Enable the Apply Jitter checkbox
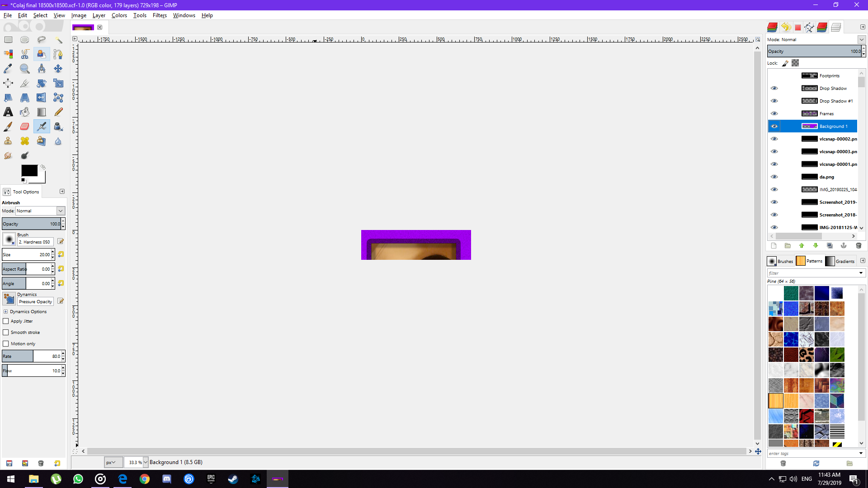This screenshot has height=488, width=868. (6, 321)
